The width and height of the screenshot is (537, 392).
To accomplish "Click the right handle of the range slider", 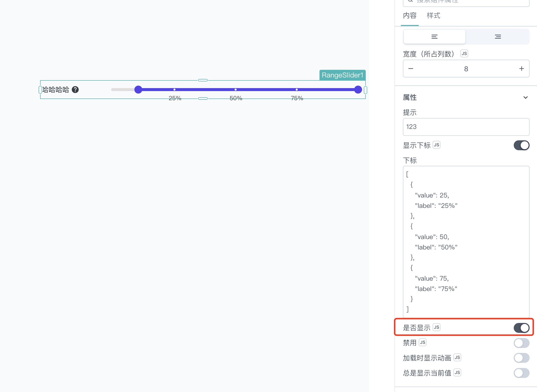I will [358, 90].
